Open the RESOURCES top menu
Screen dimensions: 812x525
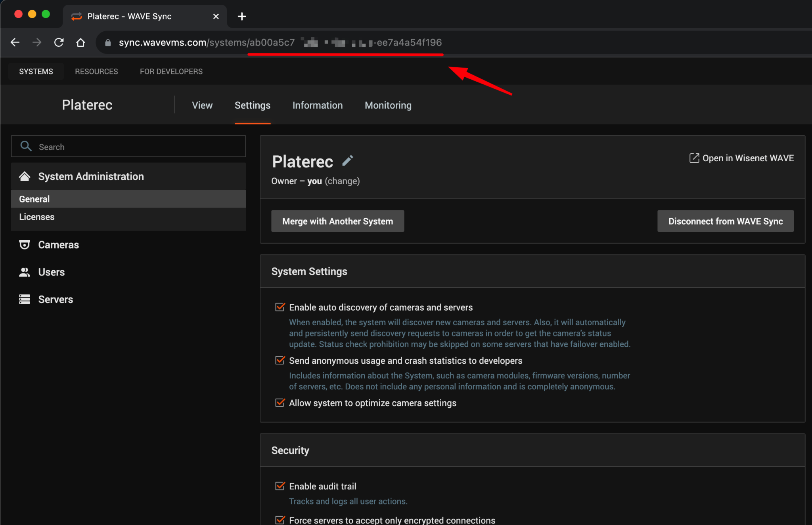click(x=96, y=71)
